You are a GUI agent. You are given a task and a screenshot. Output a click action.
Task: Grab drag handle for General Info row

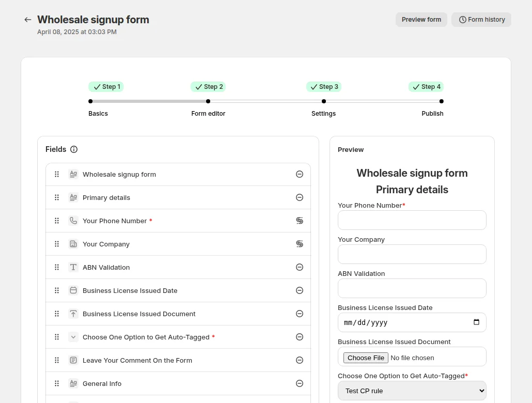point(57,384)
